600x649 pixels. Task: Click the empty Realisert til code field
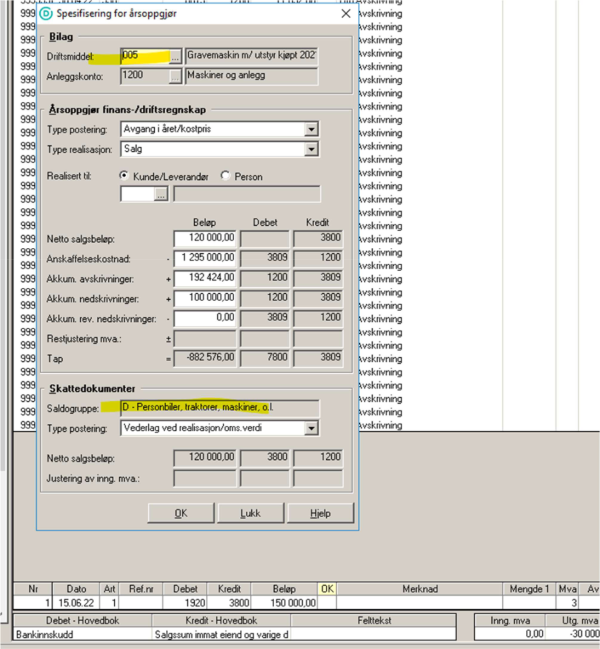[x=138, y=194]
